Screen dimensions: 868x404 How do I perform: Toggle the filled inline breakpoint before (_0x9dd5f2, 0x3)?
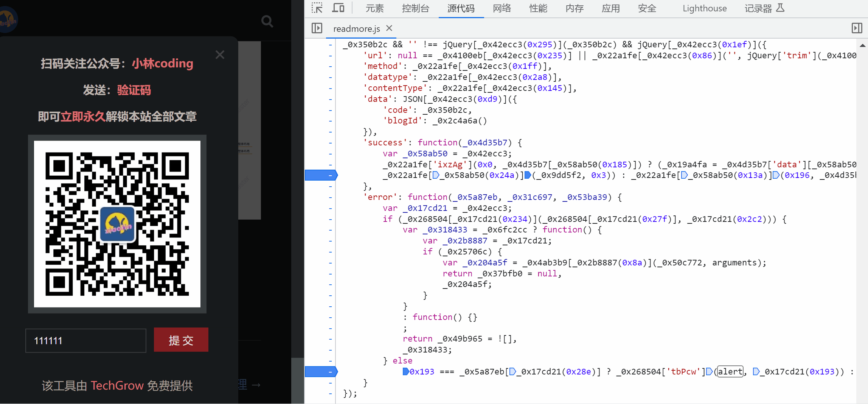(x=528, y=175)
